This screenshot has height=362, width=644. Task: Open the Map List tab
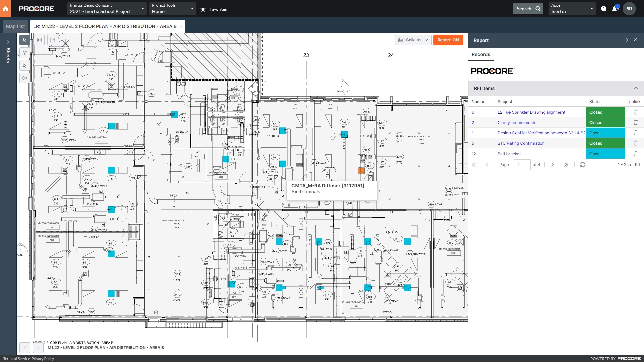[x=15, y=26]
